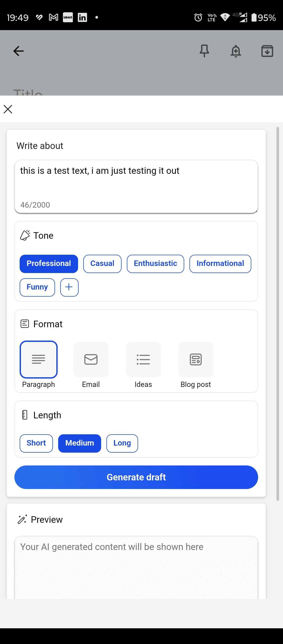Screen dimensions: 283x644
Task: Toggle the Casual tone chip
Action: point(102,264)
